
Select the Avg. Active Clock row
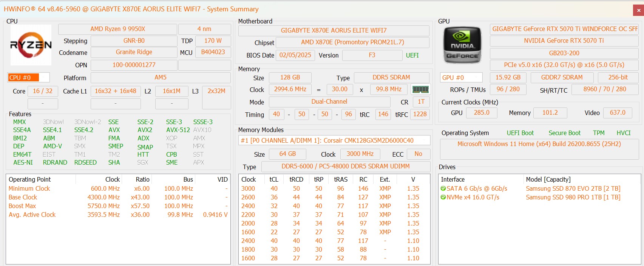click(x=118, y=215)
